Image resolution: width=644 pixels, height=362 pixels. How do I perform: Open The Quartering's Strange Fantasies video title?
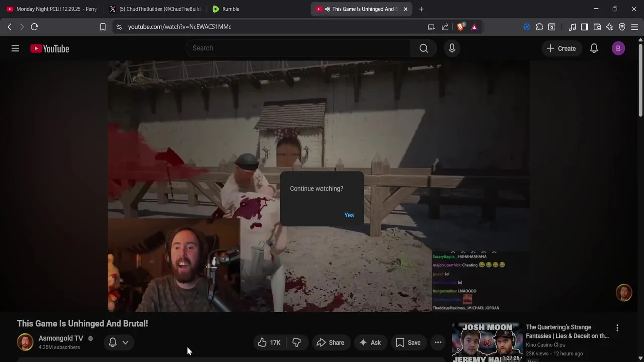(567, 332)
